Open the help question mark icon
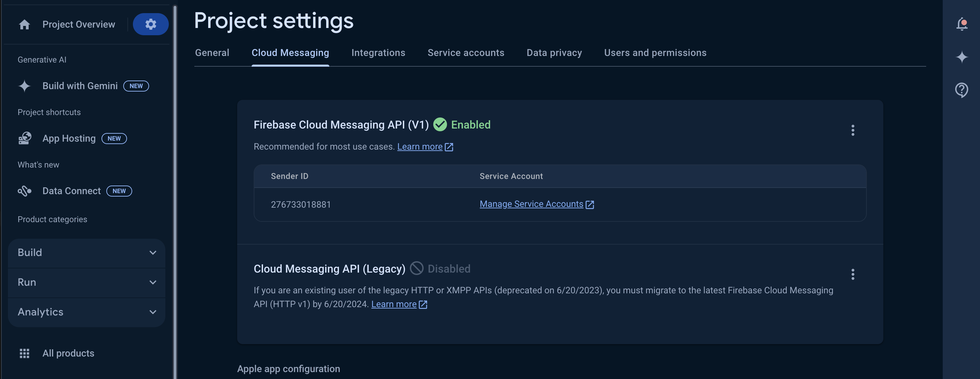The image size is (980, 379). (x=962, y=90)
